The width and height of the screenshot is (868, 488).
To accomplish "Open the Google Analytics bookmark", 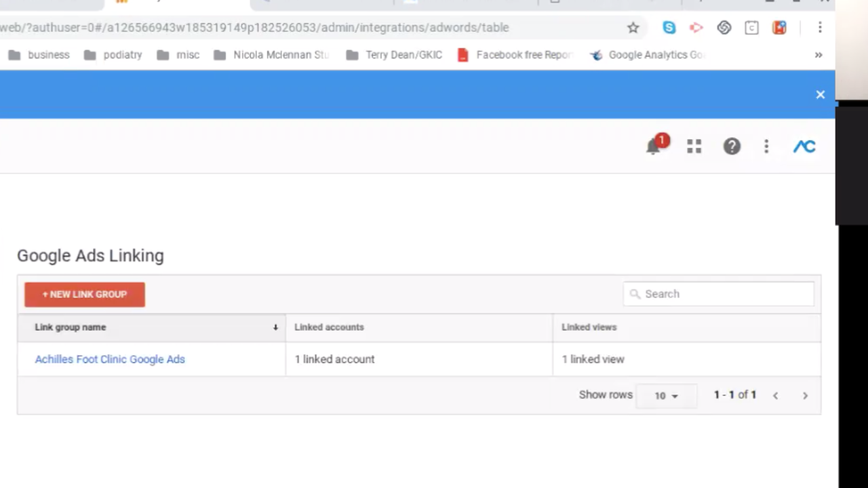I will pos(648,55).
